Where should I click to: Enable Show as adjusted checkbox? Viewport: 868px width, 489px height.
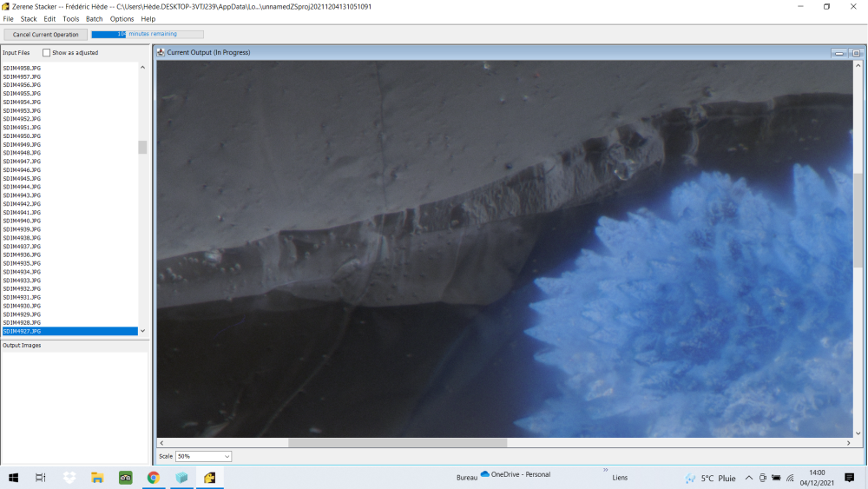47,53
